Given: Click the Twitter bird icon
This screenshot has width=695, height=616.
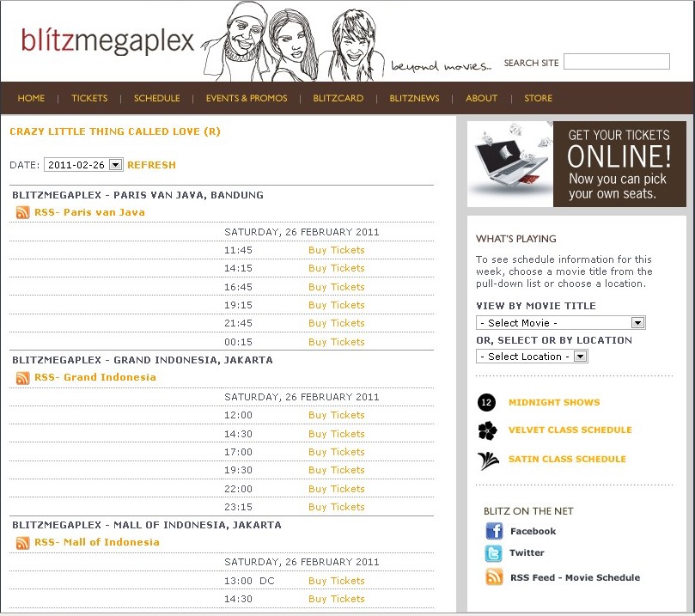Looking at the screenshot, I should click(494, 553).
